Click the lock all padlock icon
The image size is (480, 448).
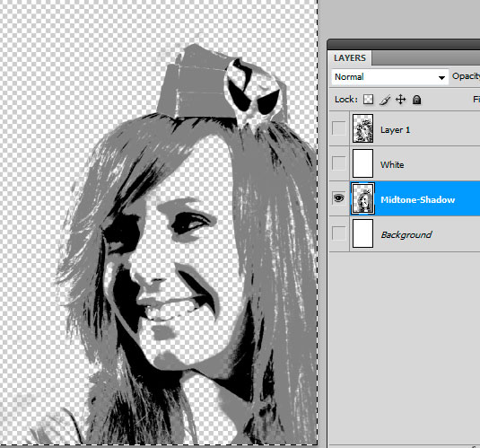[x=416, y=100]
